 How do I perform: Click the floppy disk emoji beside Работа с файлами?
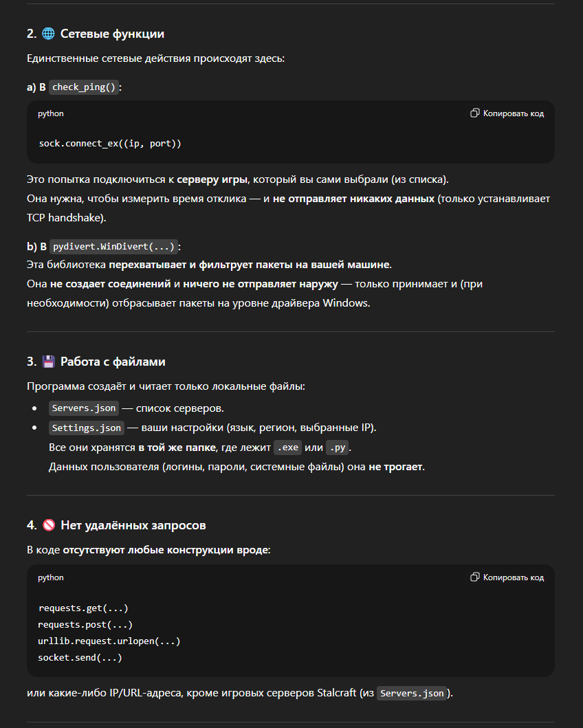(48, 362)
